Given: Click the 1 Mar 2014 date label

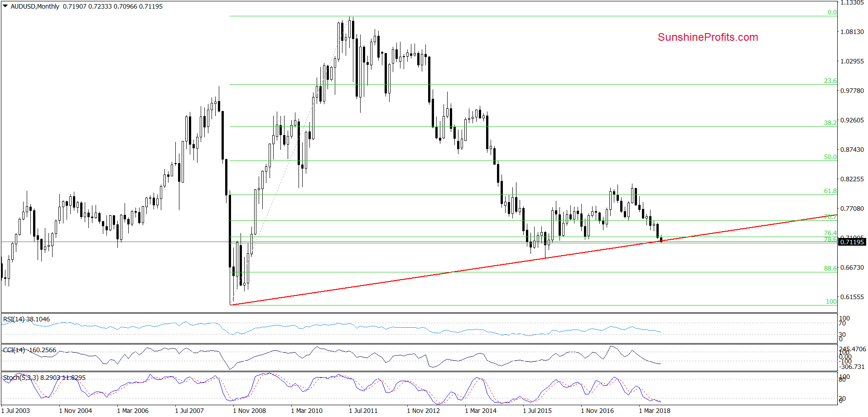Looking at the screenshot, I should [x=481, y=411].
